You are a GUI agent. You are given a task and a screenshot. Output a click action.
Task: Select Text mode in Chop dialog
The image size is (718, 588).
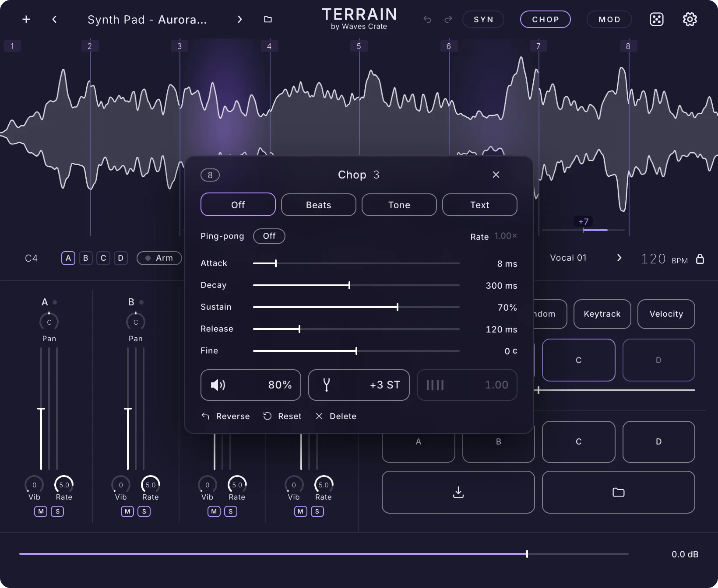[480, 205]
